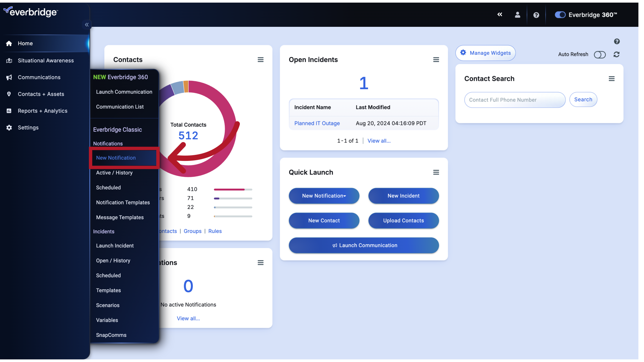
Task: Click the Everbridge logo
Action: click(x=31, y=12)
